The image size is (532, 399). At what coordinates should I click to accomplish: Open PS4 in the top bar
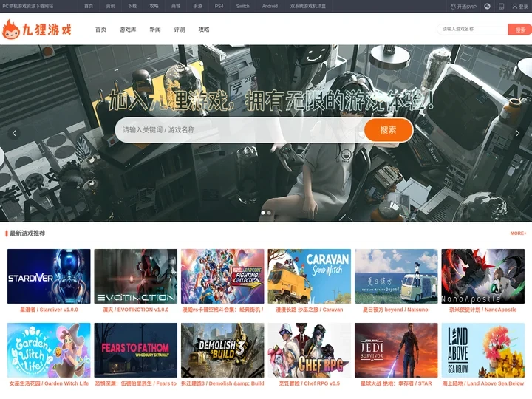[219, 6]
